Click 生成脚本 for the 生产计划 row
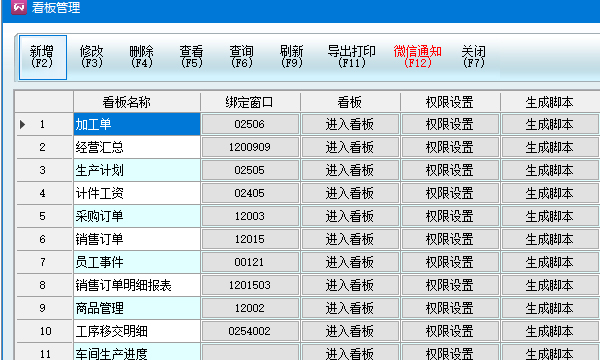Image resolution: width=600 pixels, height=360 pixels. (550, 170)
